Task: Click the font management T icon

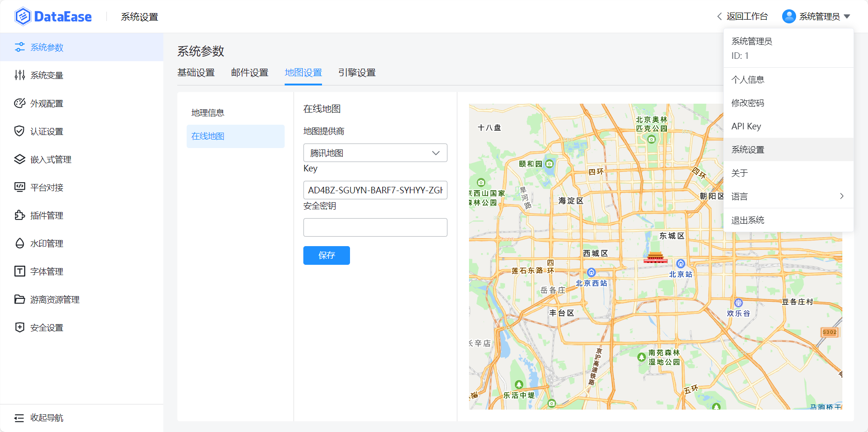Action: click(20, 271)
